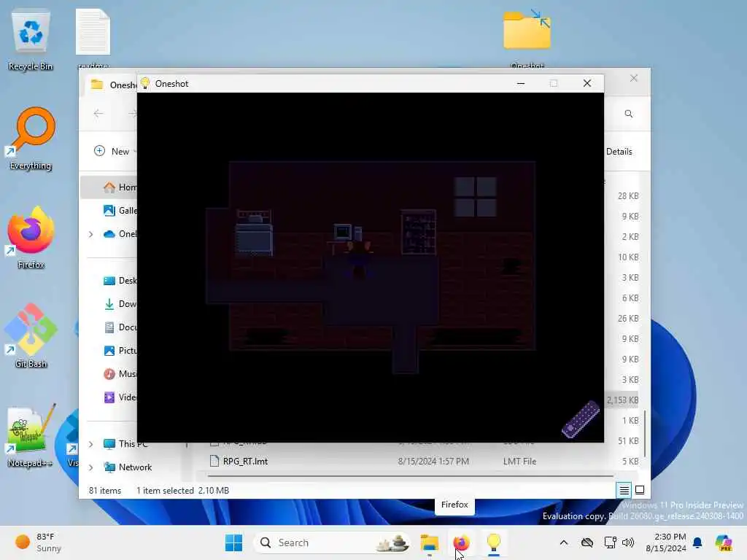Open Desktop in the sidebar quick access

(120, 281)
